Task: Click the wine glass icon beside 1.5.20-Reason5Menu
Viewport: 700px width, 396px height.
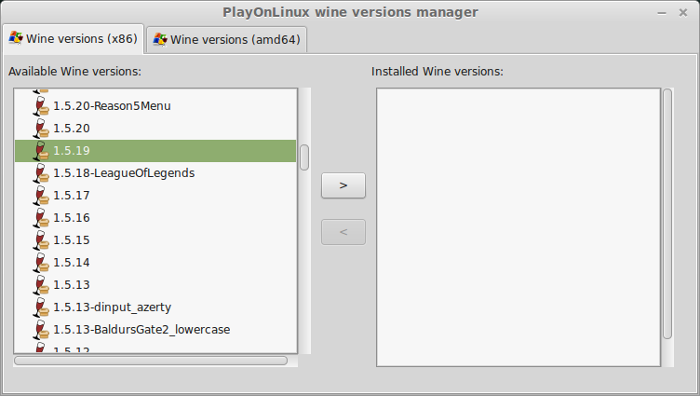Action: [41, 106]
